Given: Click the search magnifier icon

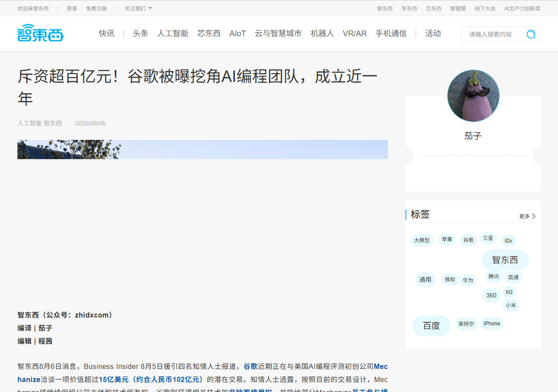Looking at the screenshot, I should coord(531,34).
